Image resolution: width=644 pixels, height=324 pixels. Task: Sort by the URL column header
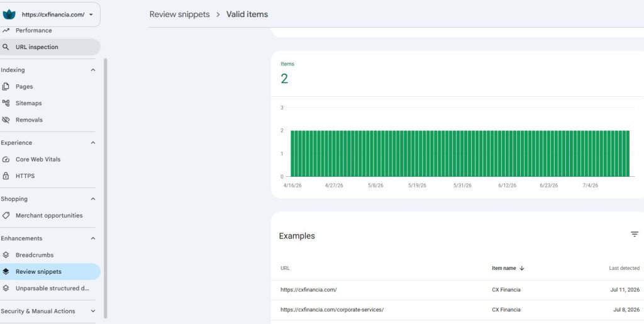(285, 268)
